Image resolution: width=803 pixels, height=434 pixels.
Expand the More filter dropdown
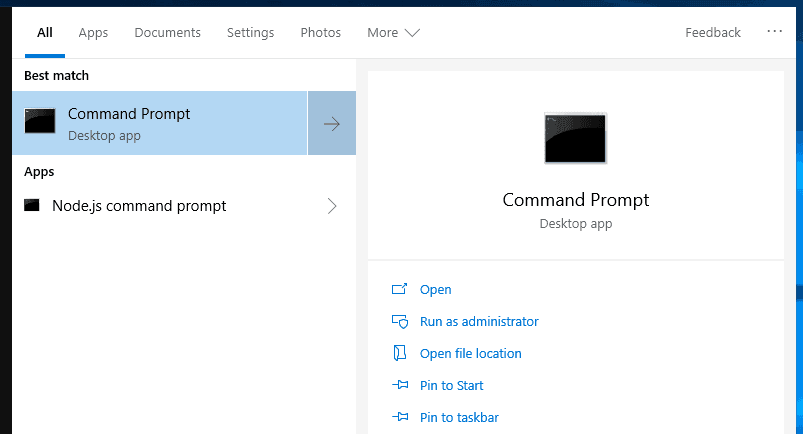coord(393,33)
